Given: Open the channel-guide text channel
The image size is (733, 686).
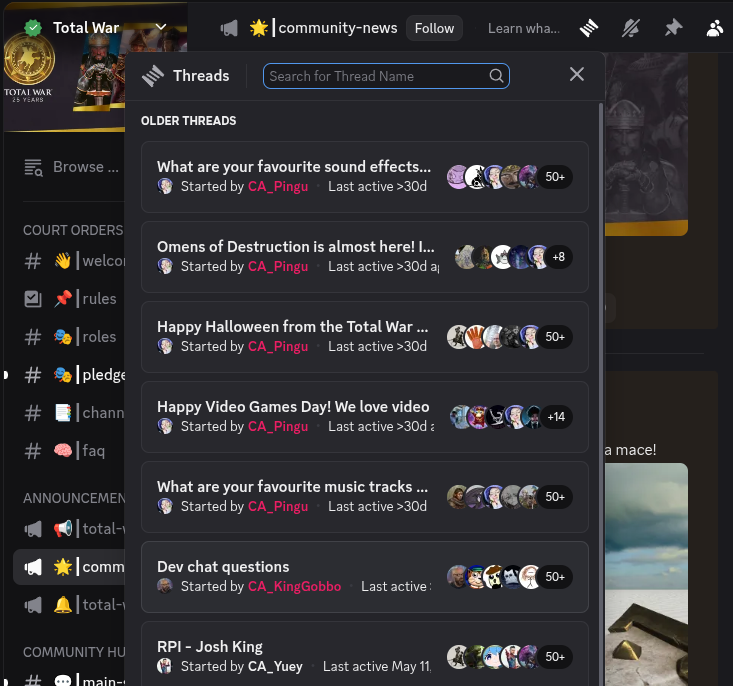Looking at the screenshot, I should point(69,413).
